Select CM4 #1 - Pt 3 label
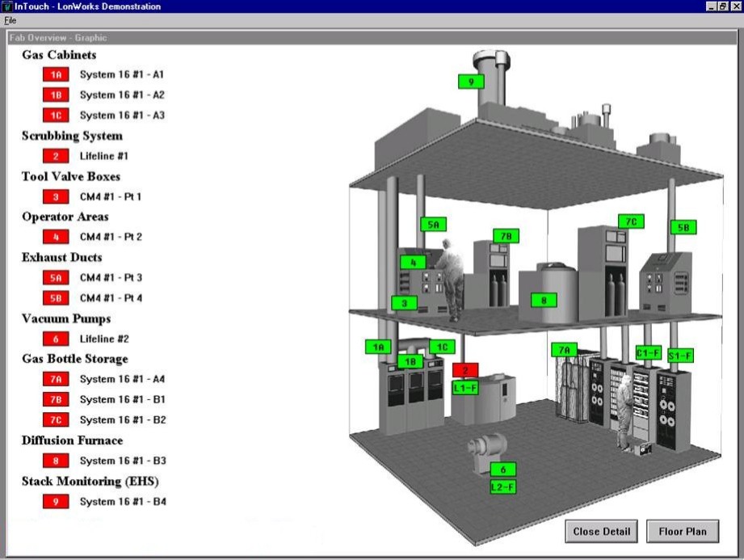 (111, 278)
